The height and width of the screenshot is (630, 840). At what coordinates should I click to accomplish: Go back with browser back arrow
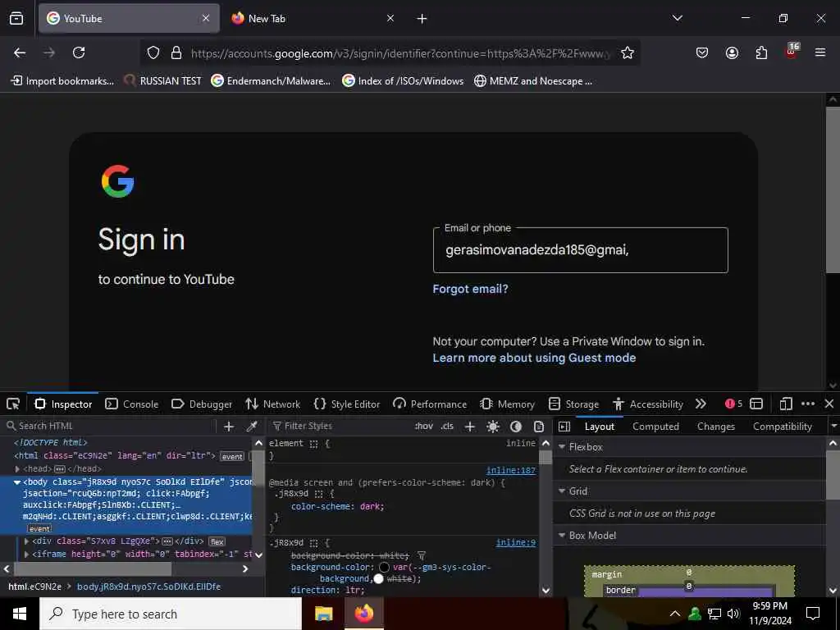[x=20, y=52]
